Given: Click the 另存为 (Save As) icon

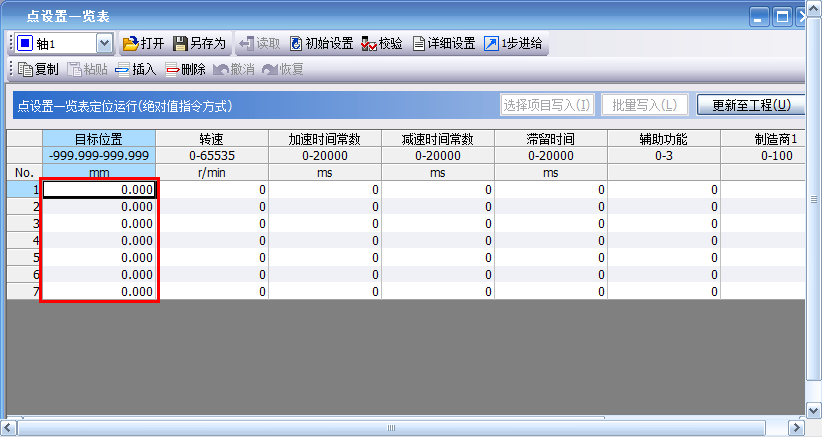Looking at the screenshot, I should [x=181, y=44].
